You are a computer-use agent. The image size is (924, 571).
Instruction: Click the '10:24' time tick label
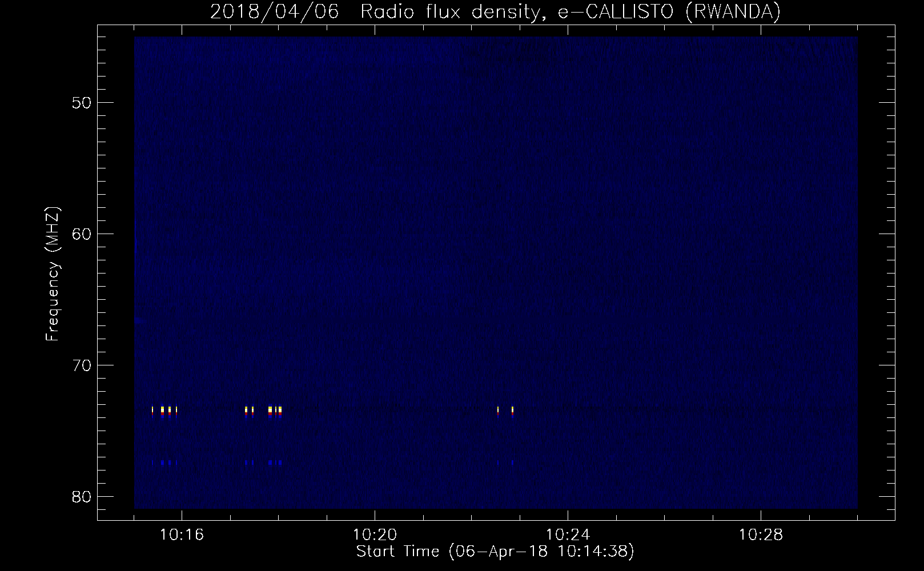pyautogui.click(x=568, y=535)
